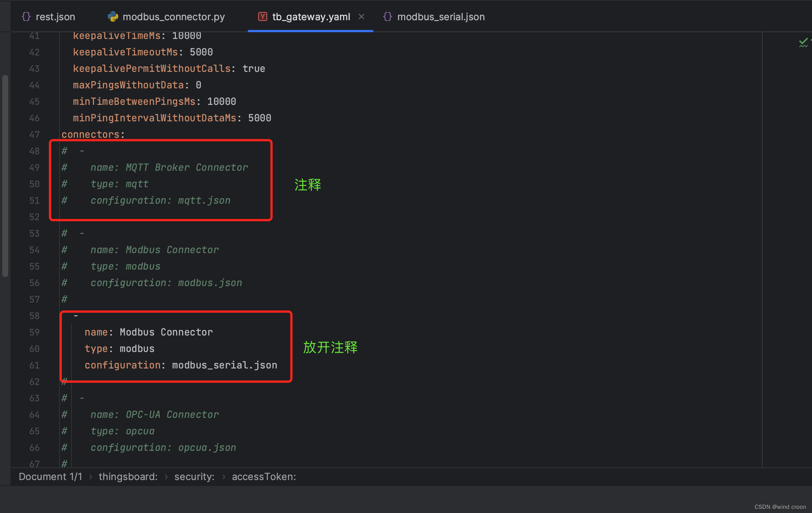Click the 'thingsboard:' breadcrumb

click(128, 477)
